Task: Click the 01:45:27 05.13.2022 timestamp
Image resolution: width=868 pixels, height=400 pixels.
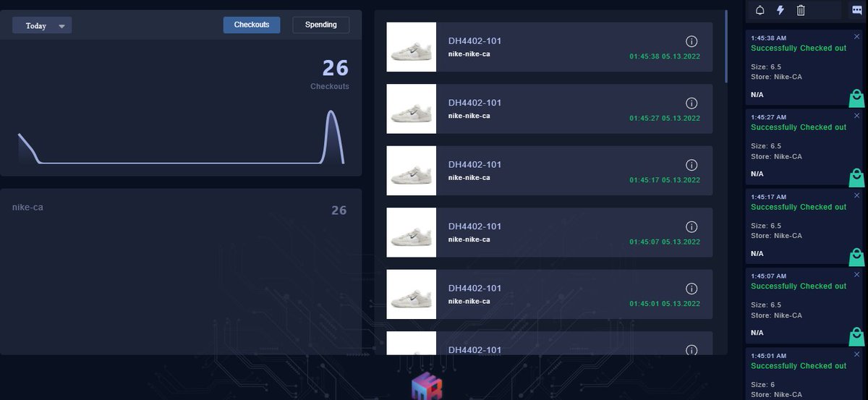Action: 665,119
